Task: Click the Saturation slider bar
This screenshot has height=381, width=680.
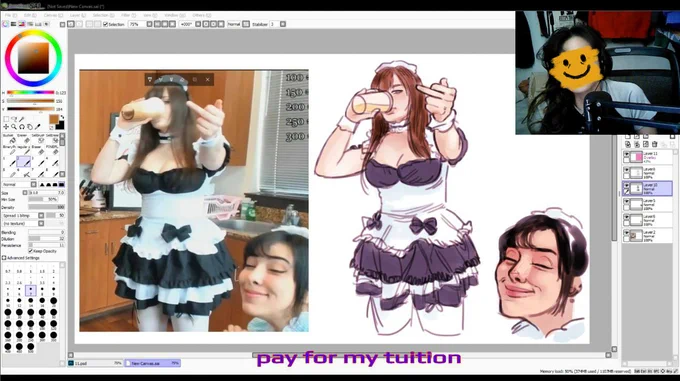Action: tap(30, 101)
